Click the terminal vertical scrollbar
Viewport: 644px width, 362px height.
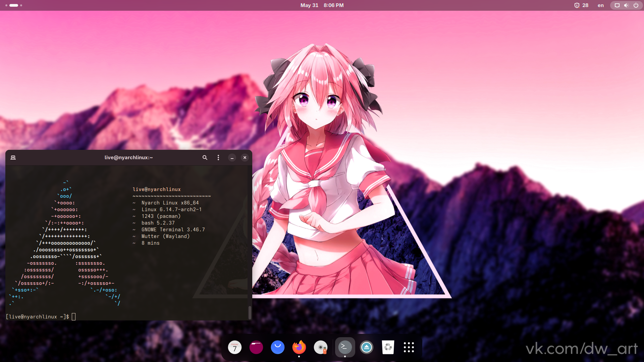tap(250, 312)
